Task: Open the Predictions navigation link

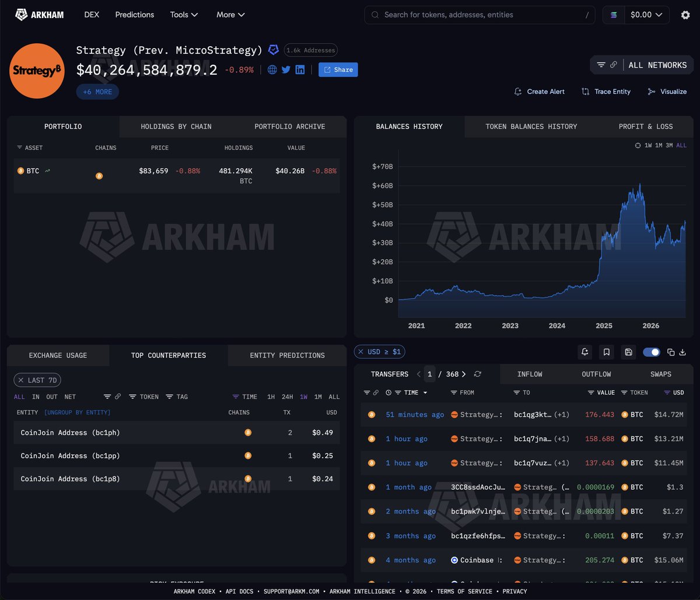Action: pyautogui.click(x=135, y=15)
